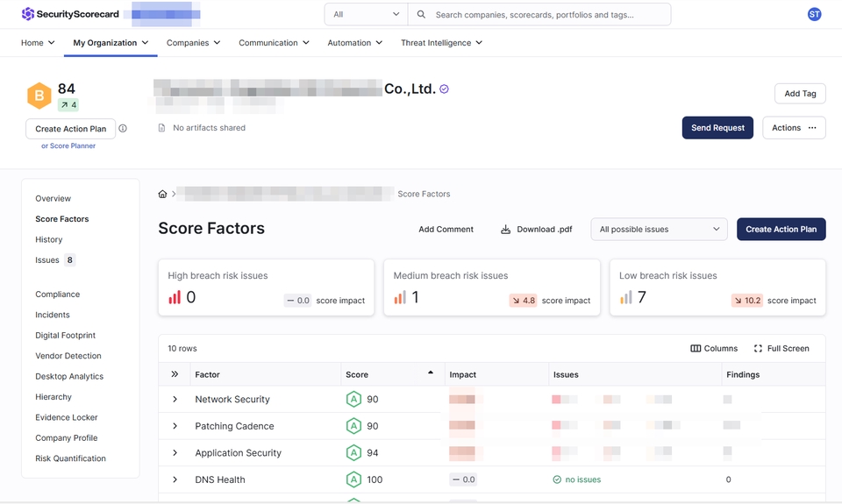The height and width of the screenshot is (504, 842).
Task: Switch the table to Full Screen
Action: click(781, 348)
